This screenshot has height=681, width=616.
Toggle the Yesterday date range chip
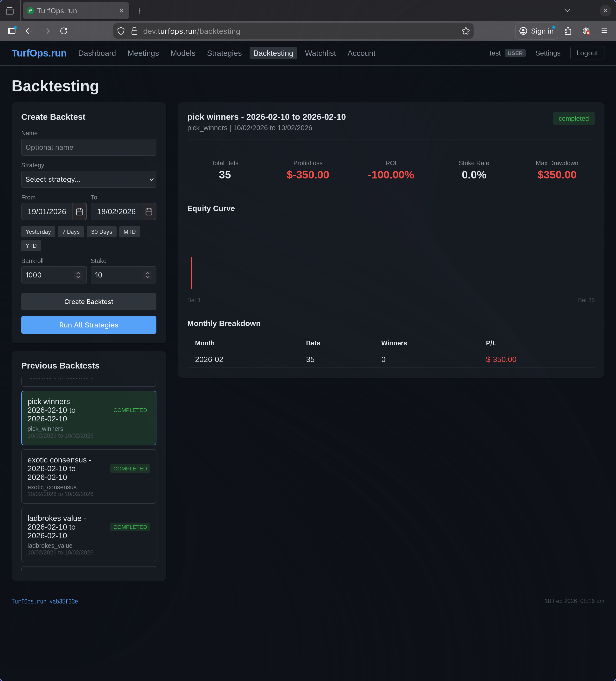38,231
